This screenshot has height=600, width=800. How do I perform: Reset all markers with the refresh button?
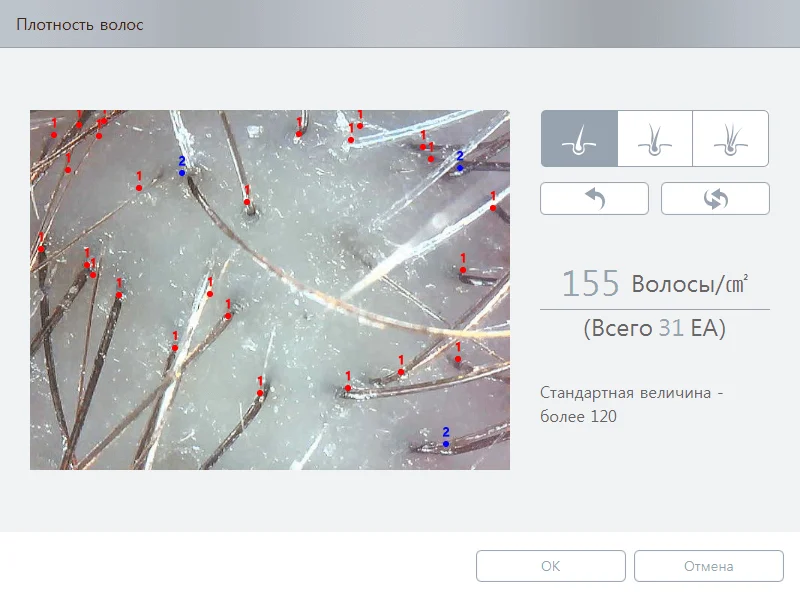point(715,198)
